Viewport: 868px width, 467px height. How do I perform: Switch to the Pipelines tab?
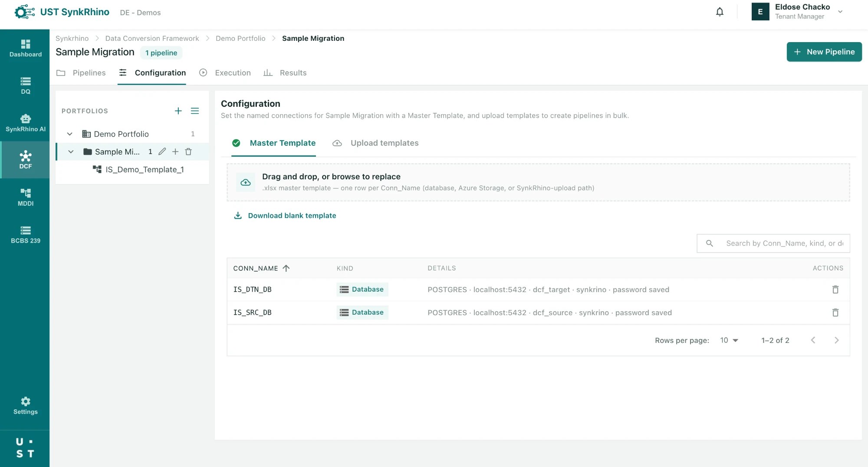tap(81, 73)
